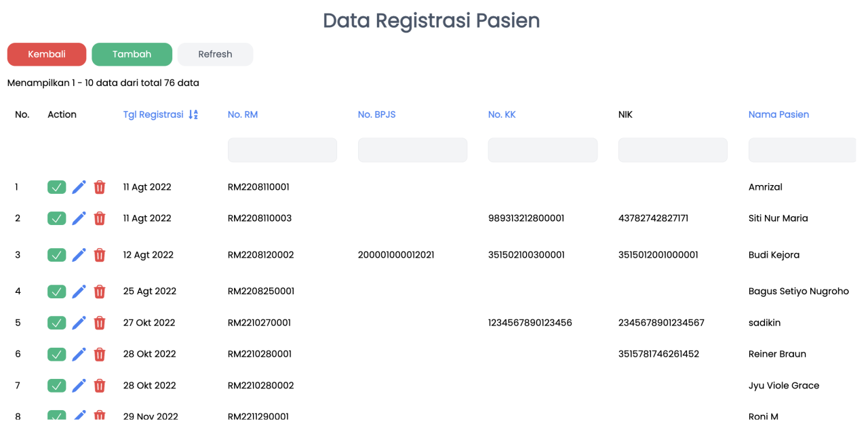This screenshot has width=868, height=421.
Task: Click the Refresh button
Action: pyautogui.click(x=216, y=54)
